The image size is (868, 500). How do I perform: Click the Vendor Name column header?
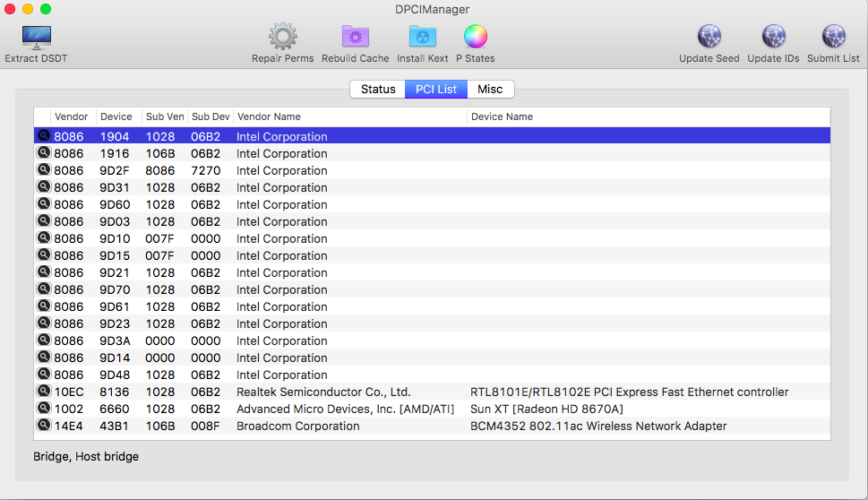(269, 116)
